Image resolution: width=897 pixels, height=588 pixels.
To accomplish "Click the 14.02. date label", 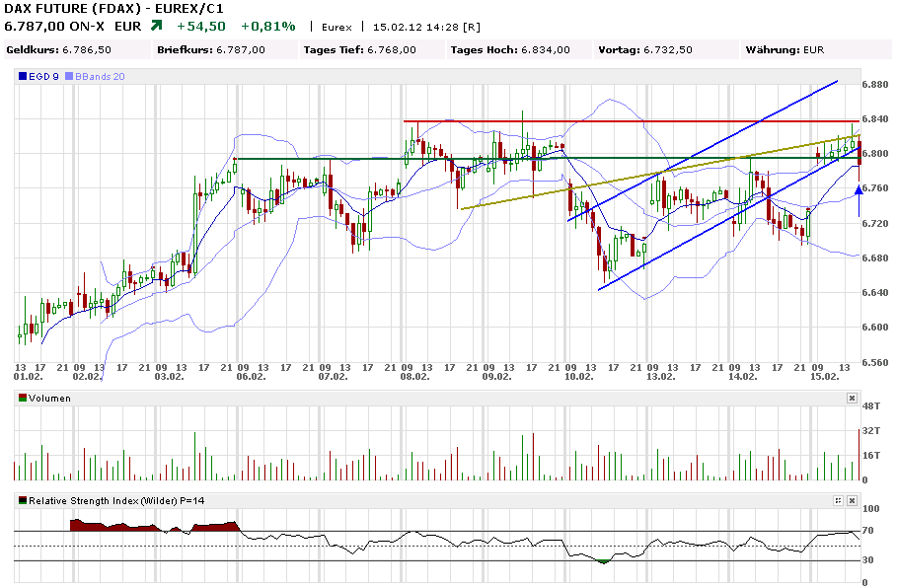I will pyautogui.click(x=742, y=376).
